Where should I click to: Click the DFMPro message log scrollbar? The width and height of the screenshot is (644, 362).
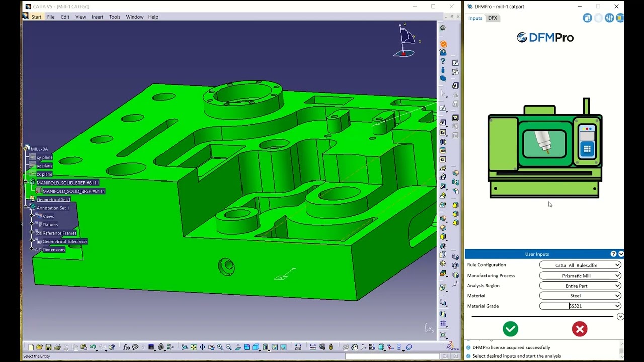point(621,351)
